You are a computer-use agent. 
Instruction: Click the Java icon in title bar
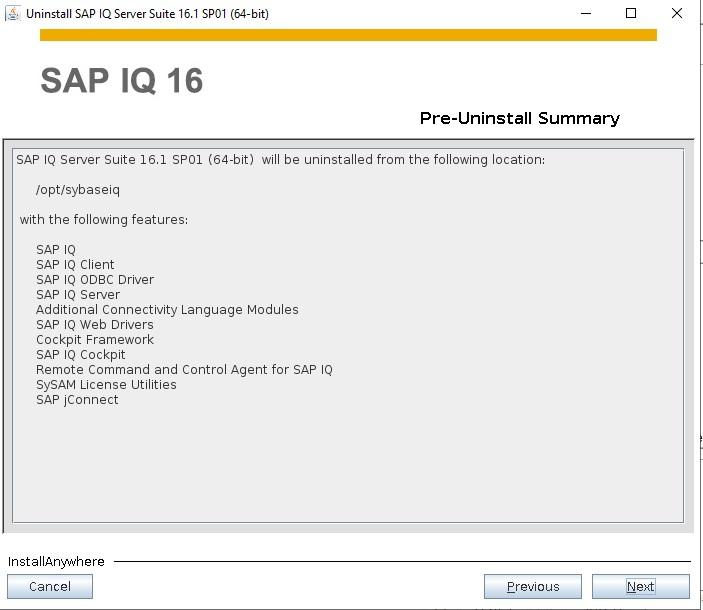coord(13,13)
